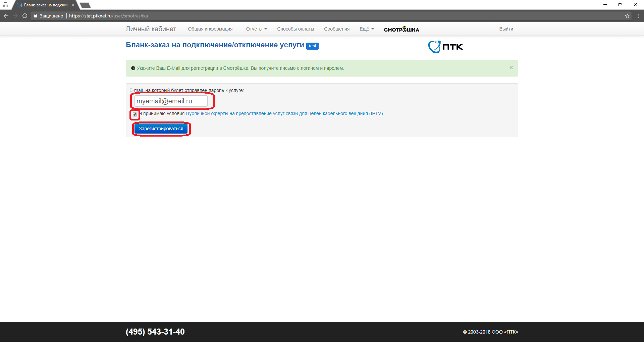The width and height of the screenshot is (644, 349).
Task: Click the incognito icon in the title bar
Action: [5, 5]
